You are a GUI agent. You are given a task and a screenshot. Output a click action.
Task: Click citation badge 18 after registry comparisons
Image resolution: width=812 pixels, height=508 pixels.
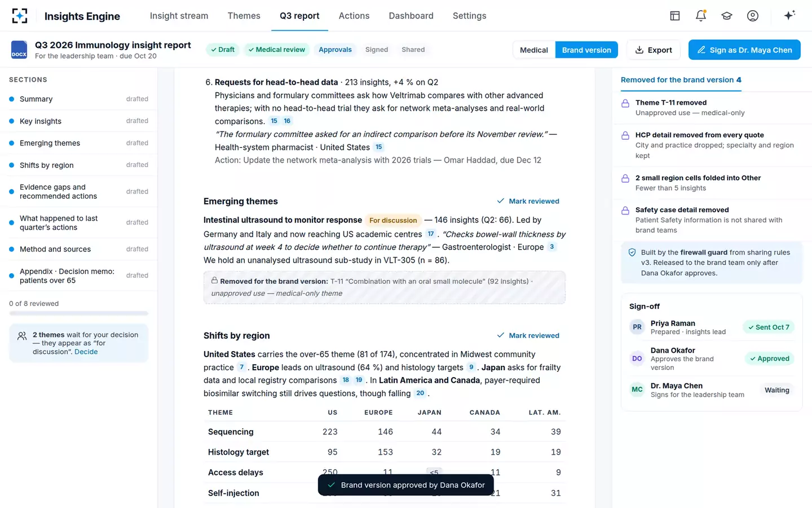(346, 380)
